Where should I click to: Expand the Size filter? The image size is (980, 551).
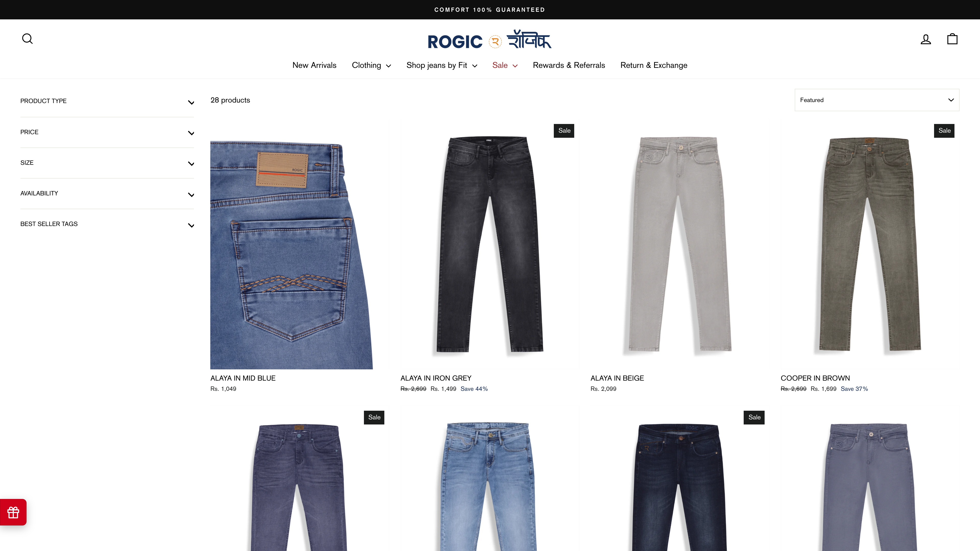(107, 163)
